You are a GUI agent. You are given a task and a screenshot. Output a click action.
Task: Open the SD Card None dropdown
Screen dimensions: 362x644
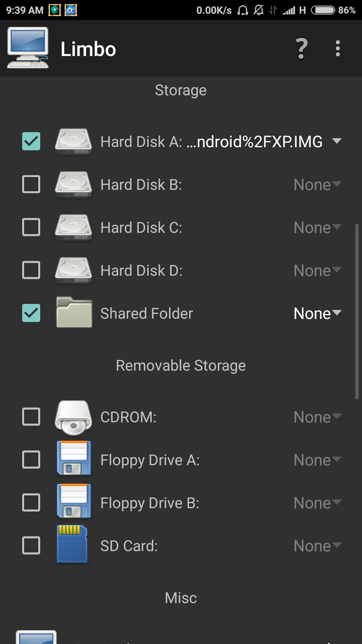(x=317, y=546)
